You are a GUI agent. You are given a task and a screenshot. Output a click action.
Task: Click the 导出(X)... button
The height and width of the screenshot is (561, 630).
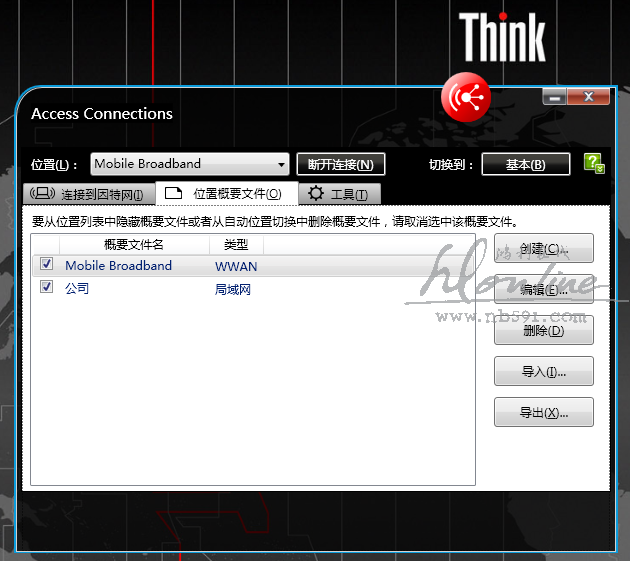tap(544, 412)
